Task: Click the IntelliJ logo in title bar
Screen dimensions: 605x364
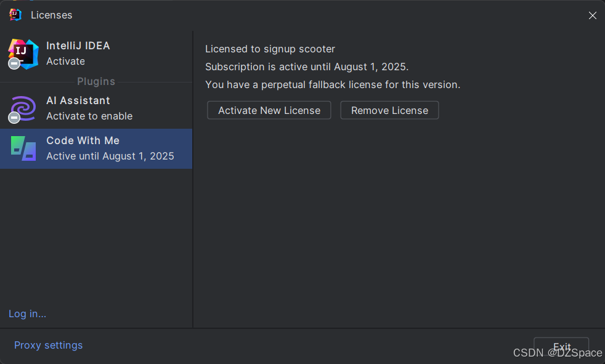Action: point(15,15)
